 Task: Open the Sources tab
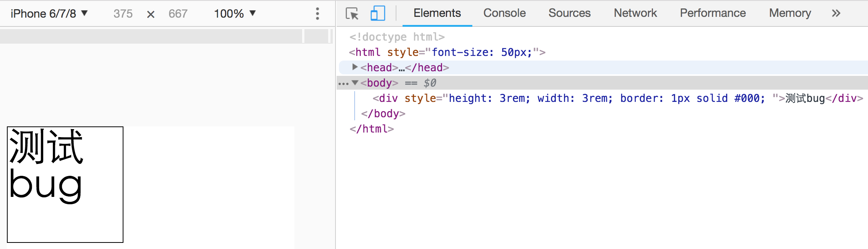569,13
